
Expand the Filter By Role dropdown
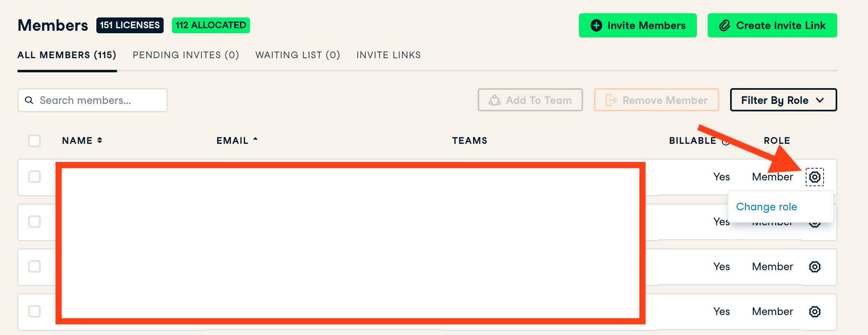(783, 100)
